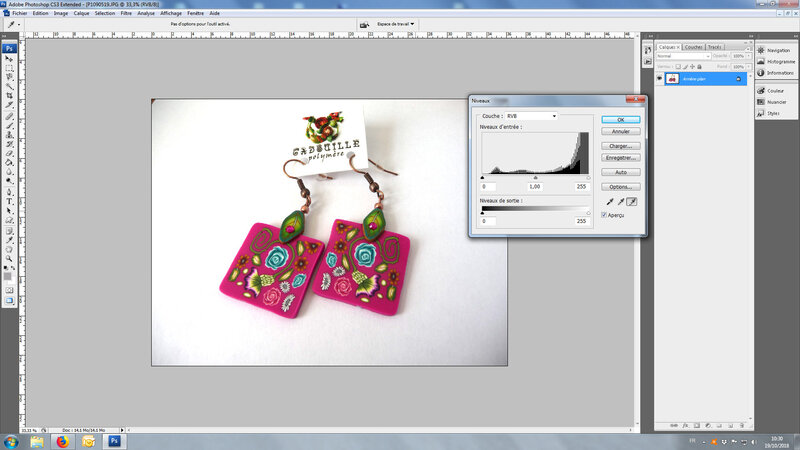Open the Couleur panel

pyautogui.click(x=770, y=91)
